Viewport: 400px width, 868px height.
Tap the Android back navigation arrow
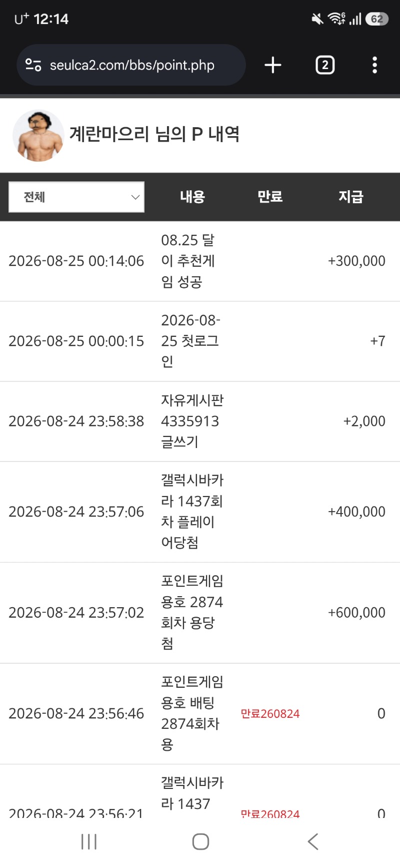point(313,841)
